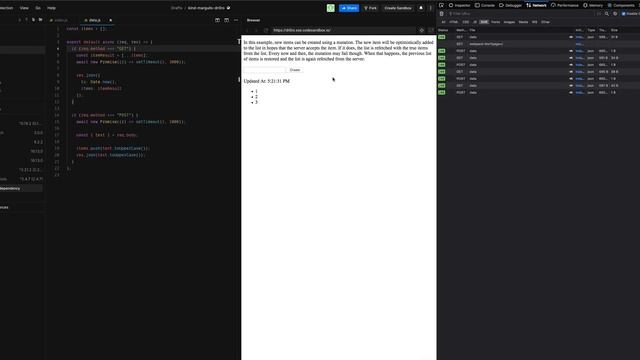Select the CSS network filter
Screen dimensions: 640x360
pyautogui.click(x=466, y=22)
